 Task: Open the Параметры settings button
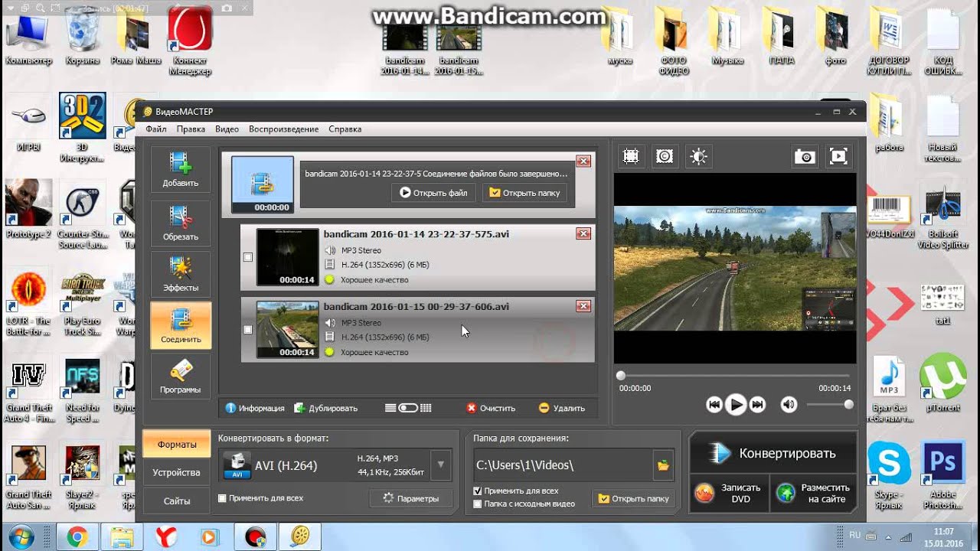point(411,498)
